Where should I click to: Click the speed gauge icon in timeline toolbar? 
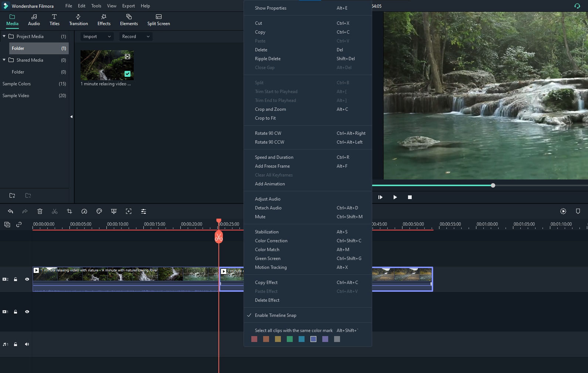pos(84,211)
